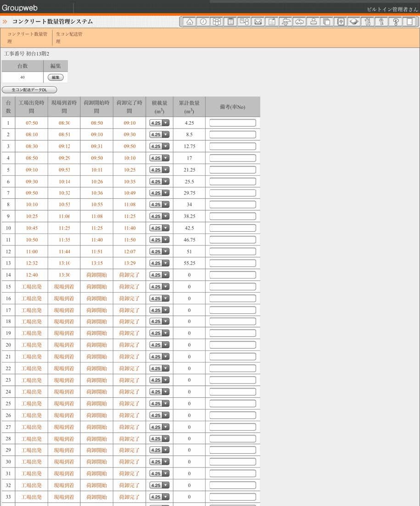Click the key icon in the toolbar
The image size is (420, 506).
click(382, 22)
